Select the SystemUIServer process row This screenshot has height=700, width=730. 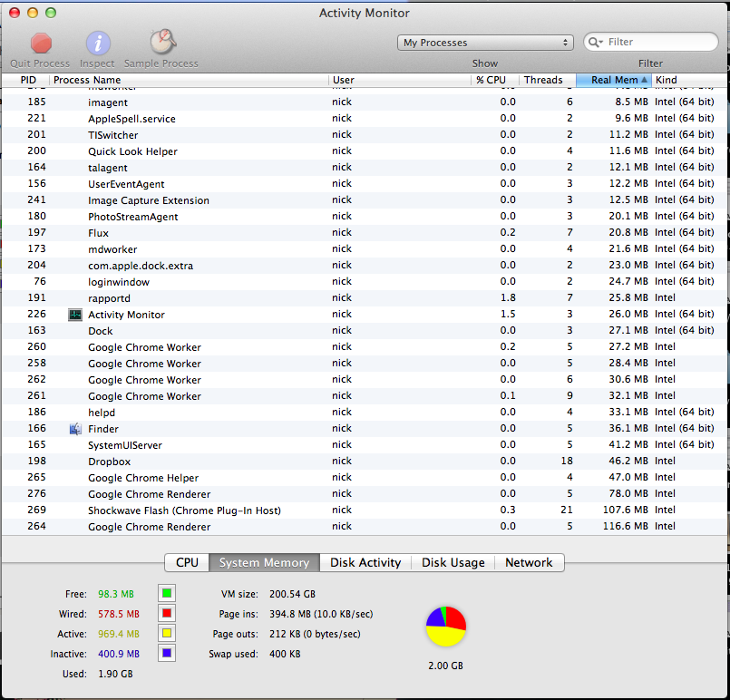[365, 444]
